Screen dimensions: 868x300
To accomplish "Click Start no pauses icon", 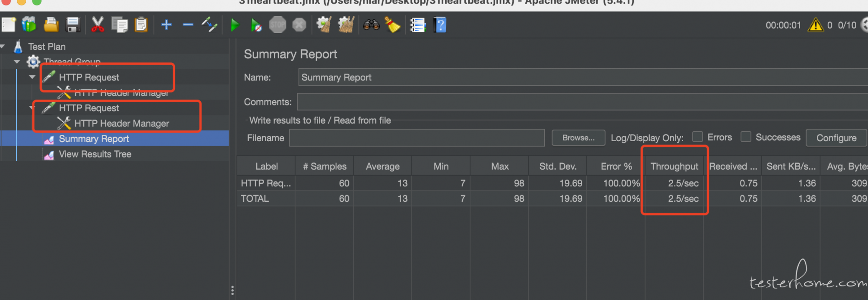I will 256,25.
